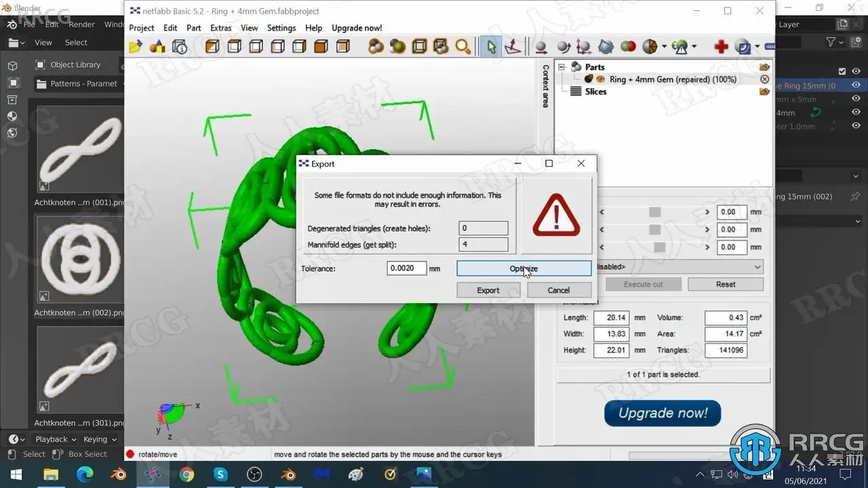The height and width of the screenshot is (488, 868).
Task: Click the add part icon with colored shapes
Action: tap(157, 47)
